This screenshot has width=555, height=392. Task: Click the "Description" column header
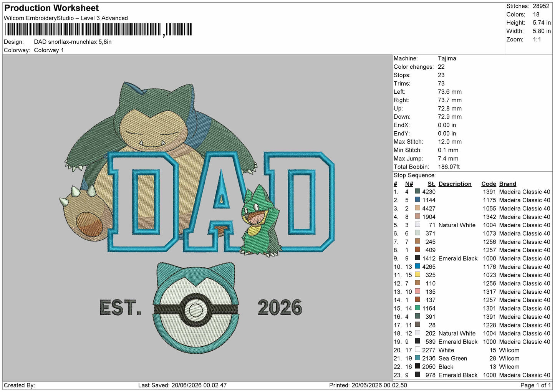[x=455, y=184]
